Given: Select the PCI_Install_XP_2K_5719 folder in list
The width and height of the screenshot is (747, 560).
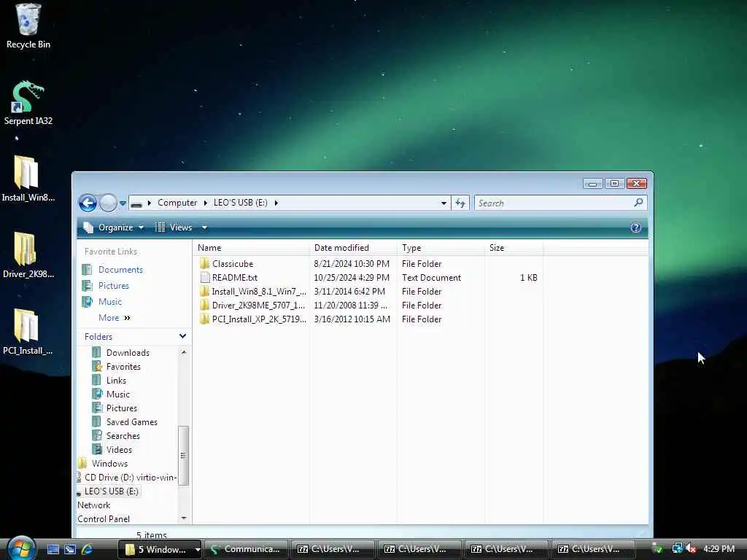Looking at the screenshot, I should click(252, 319).
